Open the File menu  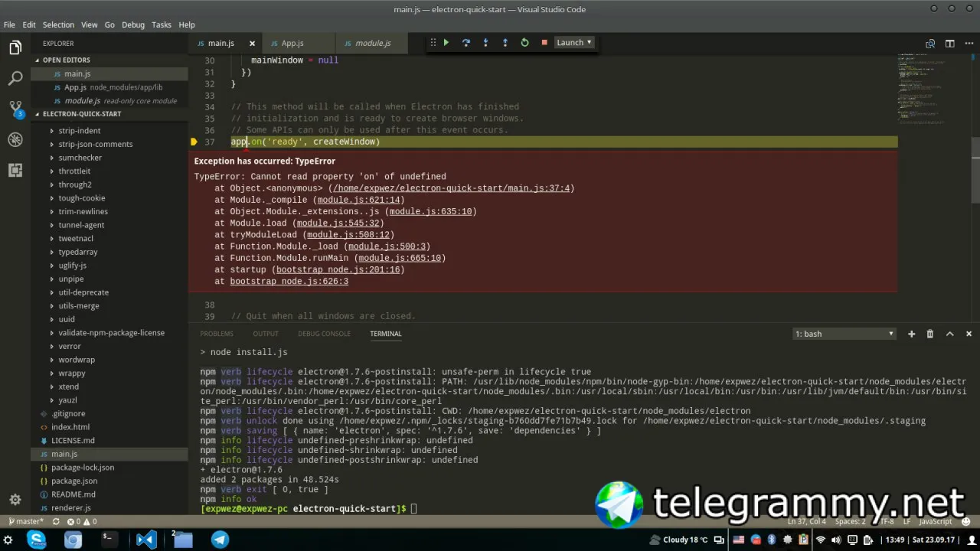tap(9, 24)
